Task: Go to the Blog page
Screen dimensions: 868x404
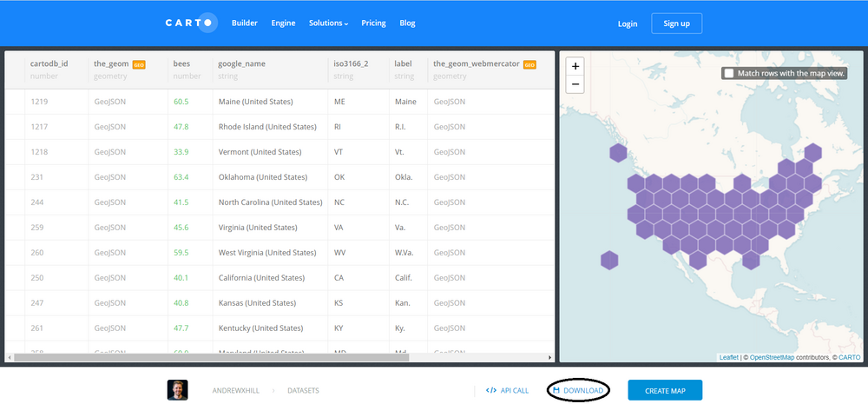Action: [407, 23]
